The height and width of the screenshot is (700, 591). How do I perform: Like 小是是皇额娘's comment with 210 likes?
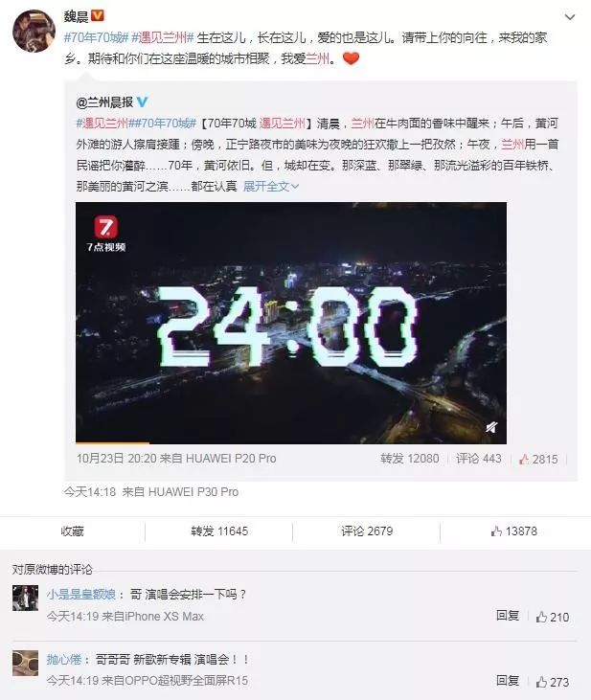click(x=553, y=617)
